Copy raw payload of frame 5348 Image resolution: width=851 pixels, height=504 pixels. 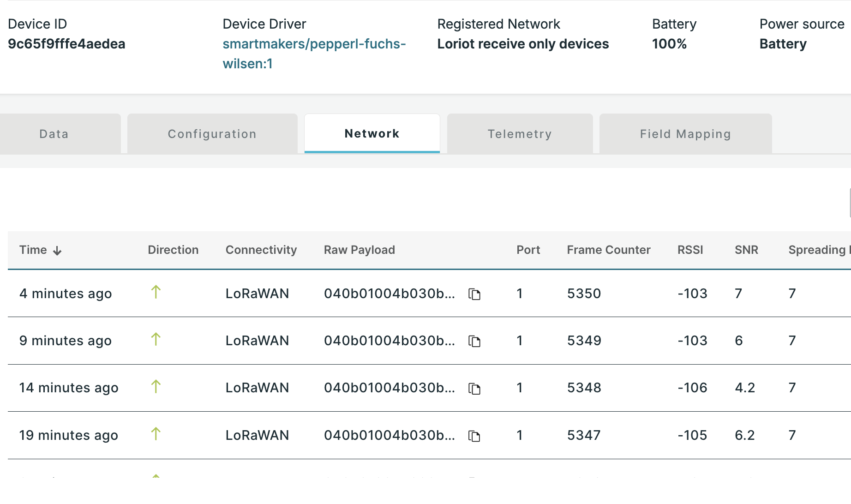click(x=474, y=389)
